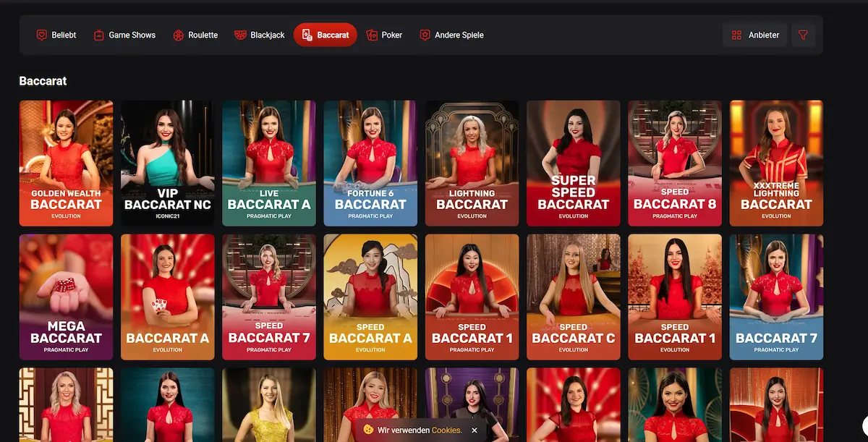Launch Speed Baccarat C game
Image resolution: width=868 pixels, height=442 pixels.
(x=574, y=297)
